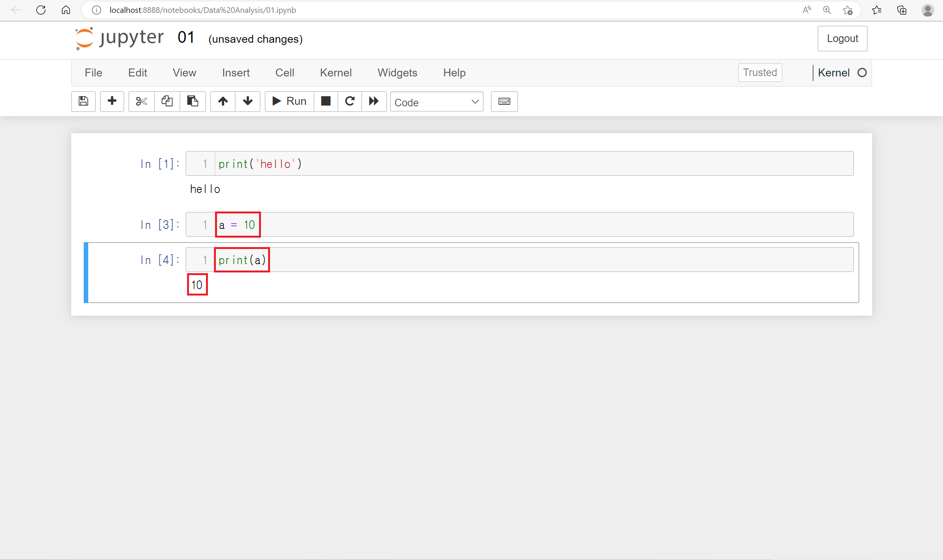Image resolution: width=943 pixels, height=560 pixels.
Task: Click the notebook title 01 to rename
Action: point(186,37)
